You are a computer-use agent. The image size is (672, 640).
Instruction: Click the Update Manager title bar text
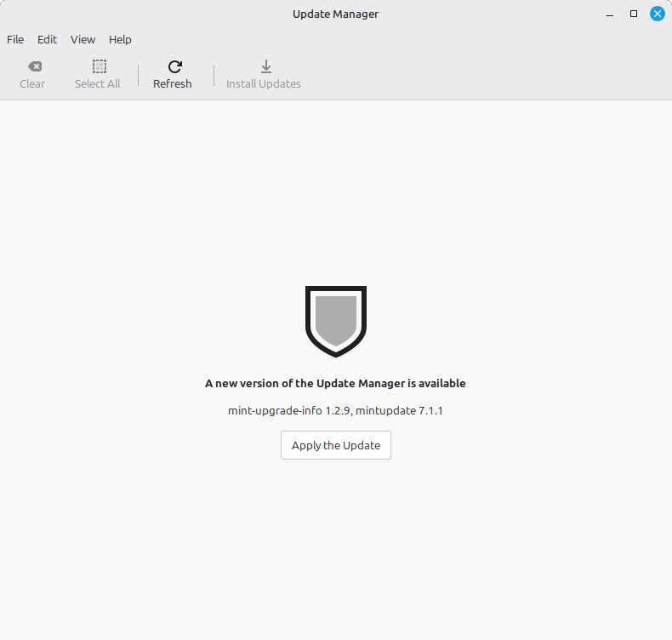pyautogui.click(x=335, y=14)
